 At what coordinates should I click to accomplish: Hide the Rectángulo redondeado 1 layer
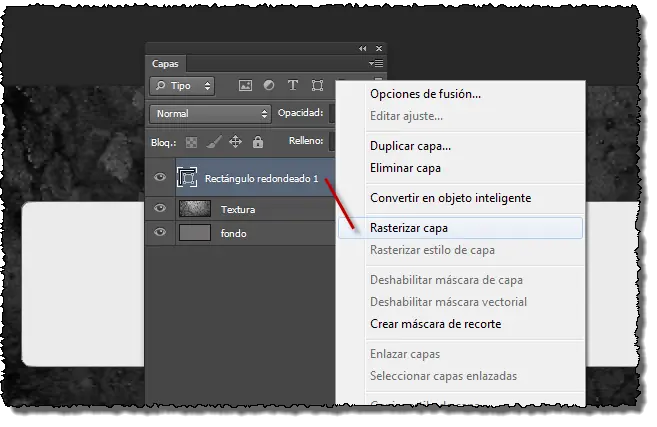click(x=160, y=177)
